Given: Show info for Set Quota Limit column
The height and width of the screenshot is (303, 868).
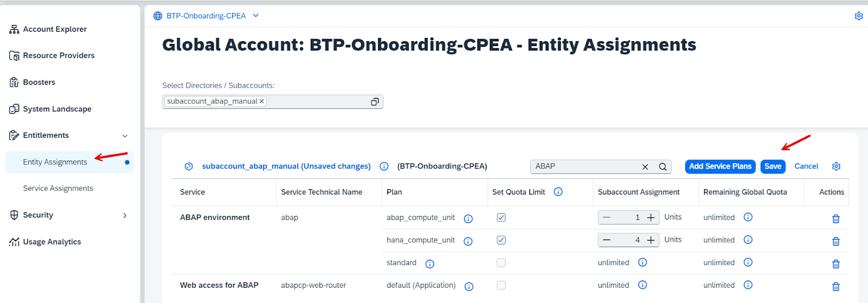Looking at the screenshot, I should [558, 192].
